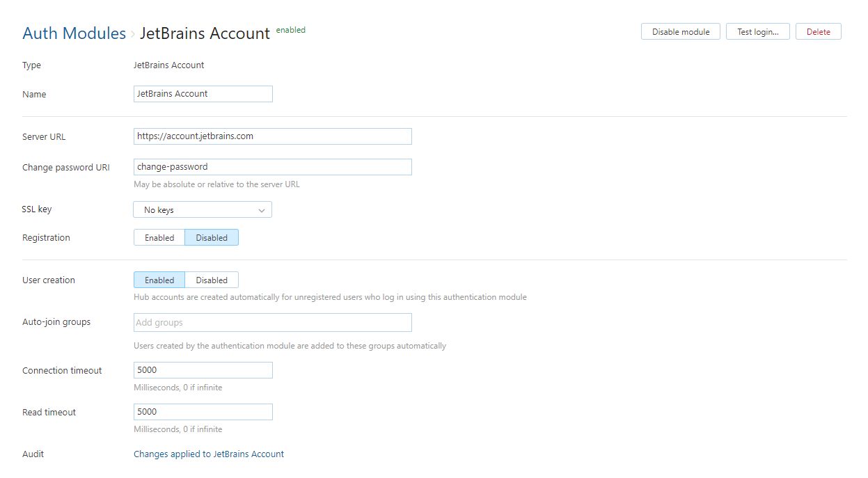Image resolution: width=868 pixels, height=478 pixels.
Task: Go back to Auth Modules breadcrumb
Action: (x=74, y=33)
